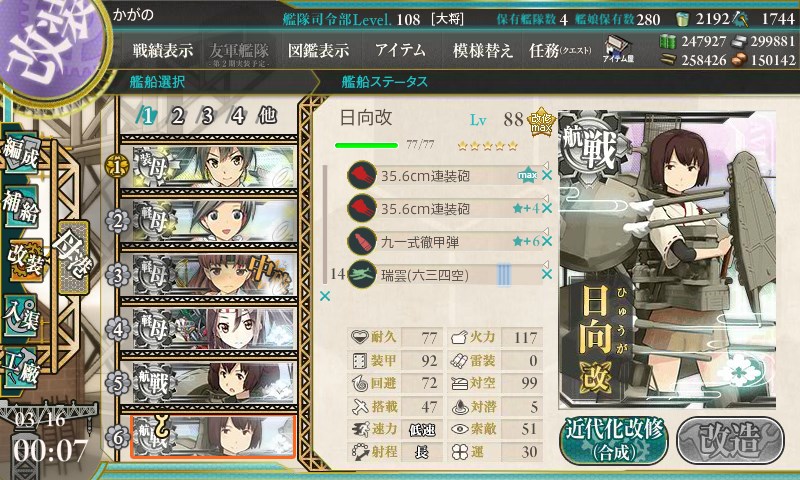Remove all equipment with the lower X
Image resolution: width=800 pixels, height=480 pixels.
click(x=324, y=296)
